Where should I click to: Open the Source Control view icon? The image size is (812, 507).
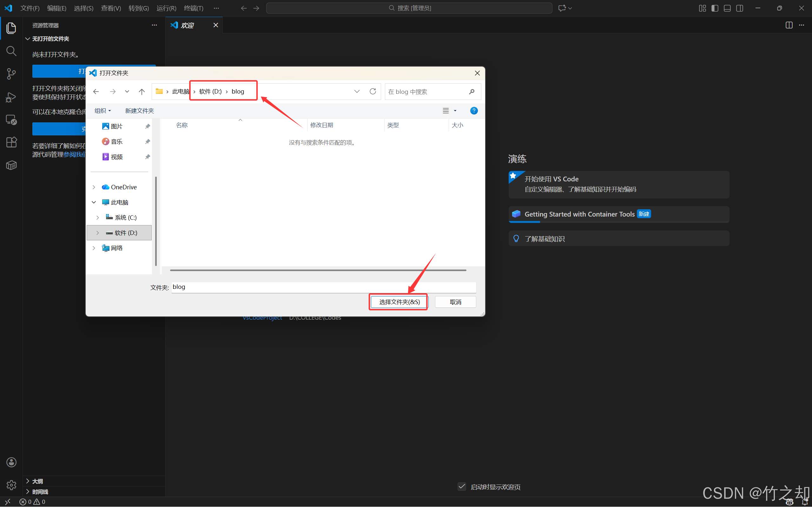click(x=11, y=74)
